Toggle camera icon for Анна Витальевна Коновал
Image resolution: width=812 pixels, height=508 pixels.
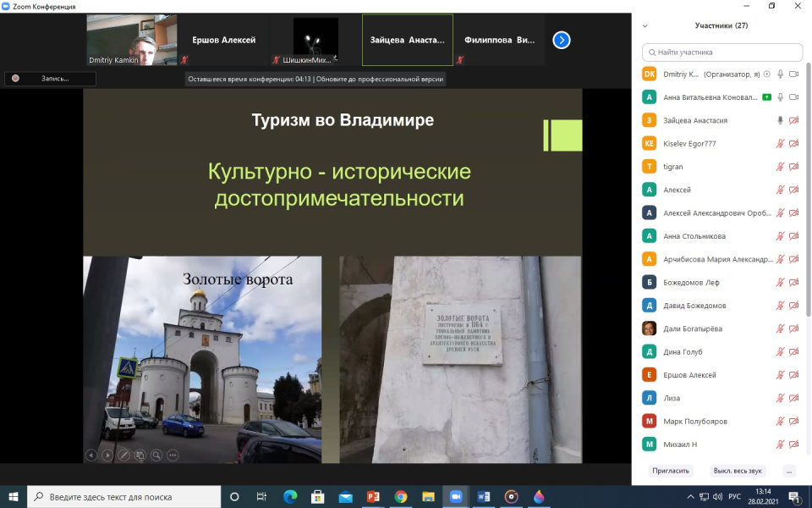point(793,97)
